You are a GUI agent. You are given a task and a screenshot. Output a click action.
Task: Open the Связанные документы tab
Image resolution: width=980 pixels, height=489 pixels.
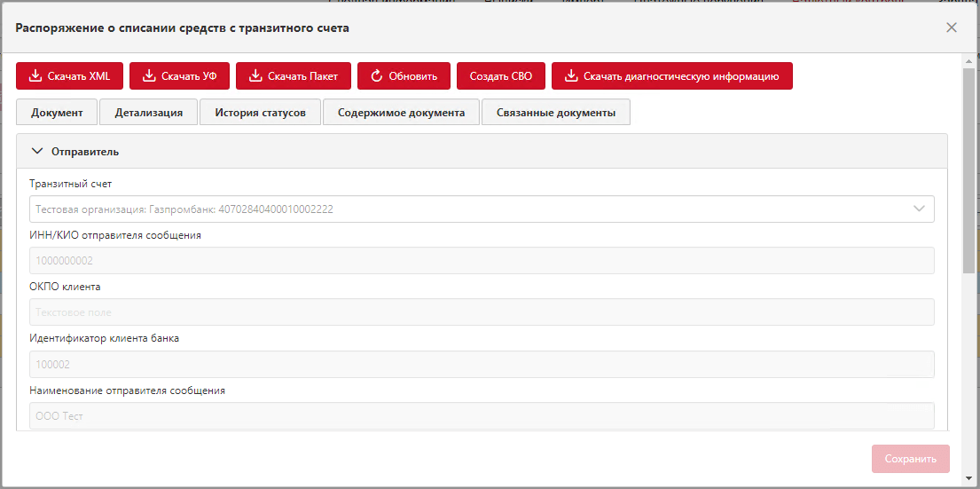(x=555, y=113)
